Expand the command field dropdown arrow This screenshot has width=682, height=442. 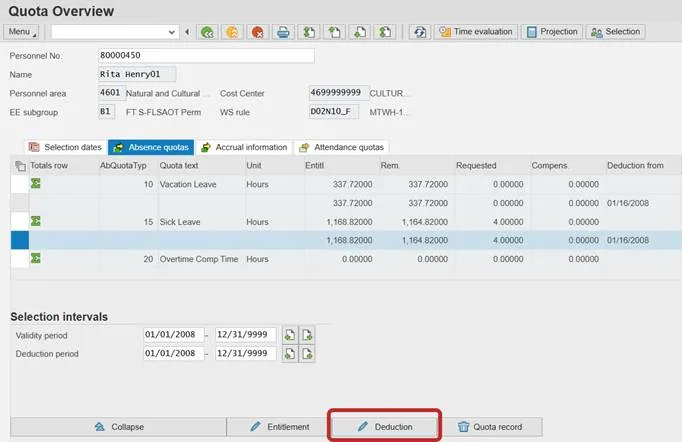click(x=172, y=32)
